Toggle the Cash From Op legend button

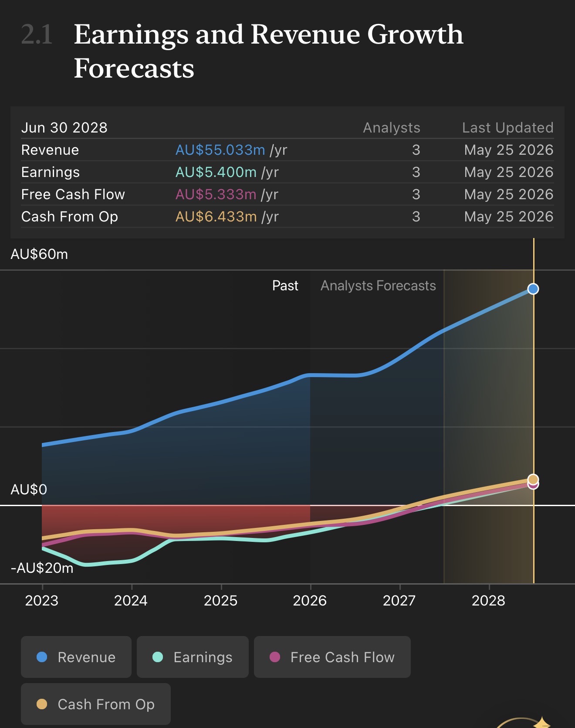[96, 704]
